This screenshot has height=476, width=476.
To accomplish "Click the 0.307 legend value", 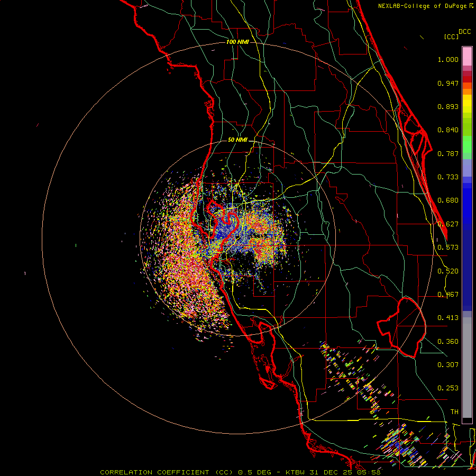I will [x=448, y=364].
